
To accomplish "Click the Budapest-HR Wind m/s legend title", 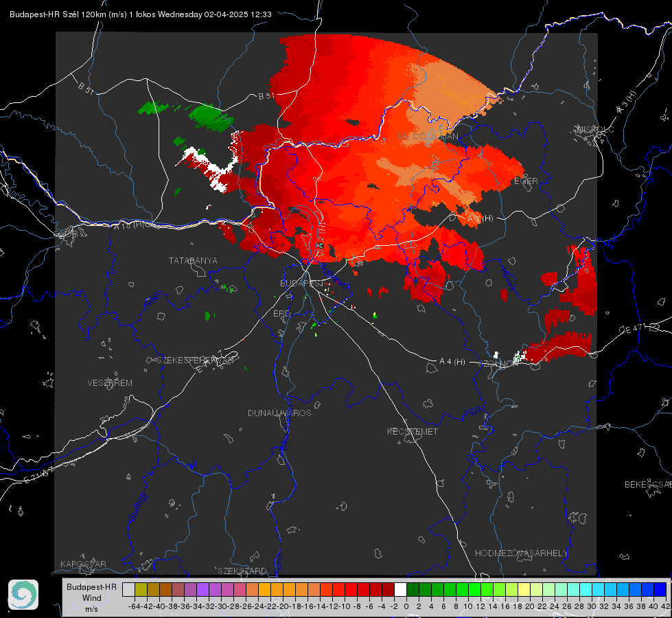I will [x=92, y=597].
